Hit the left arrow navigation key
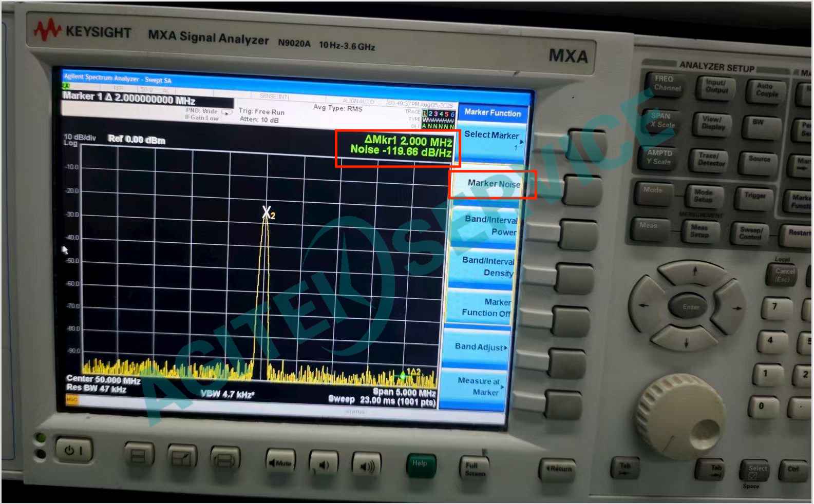The image size is (814, 504). coord(646,305)
